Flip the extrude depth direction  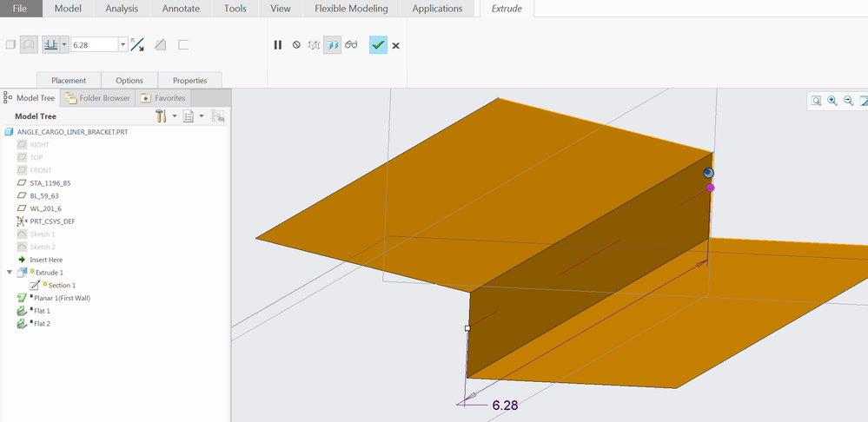click(137, 44)
